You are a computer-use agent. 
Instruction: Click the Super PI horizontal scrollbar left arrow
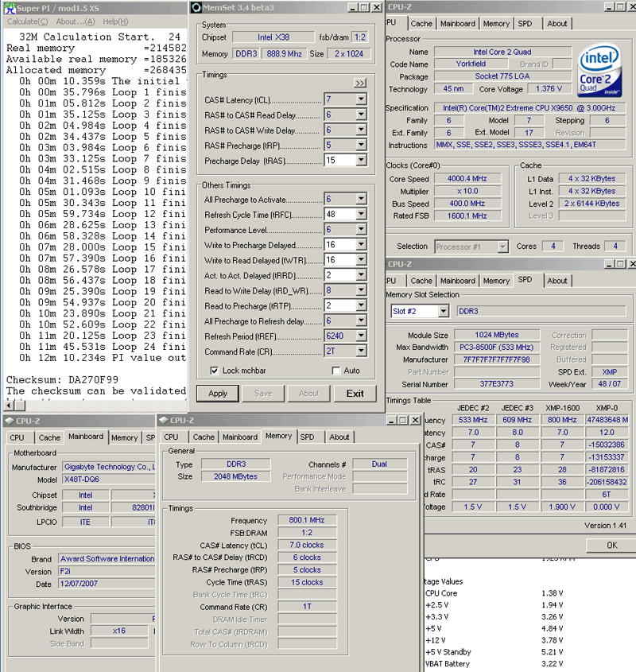click(x=9, y=405)
